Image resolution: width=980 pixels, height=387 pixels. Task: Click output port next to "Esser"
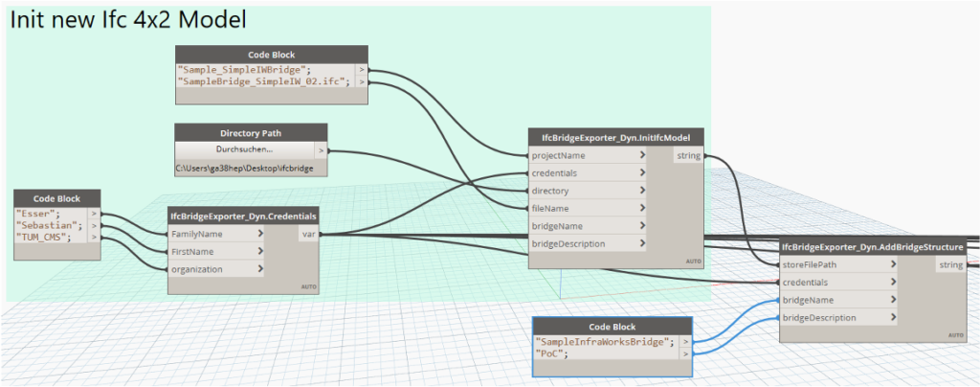click(95, 214)
